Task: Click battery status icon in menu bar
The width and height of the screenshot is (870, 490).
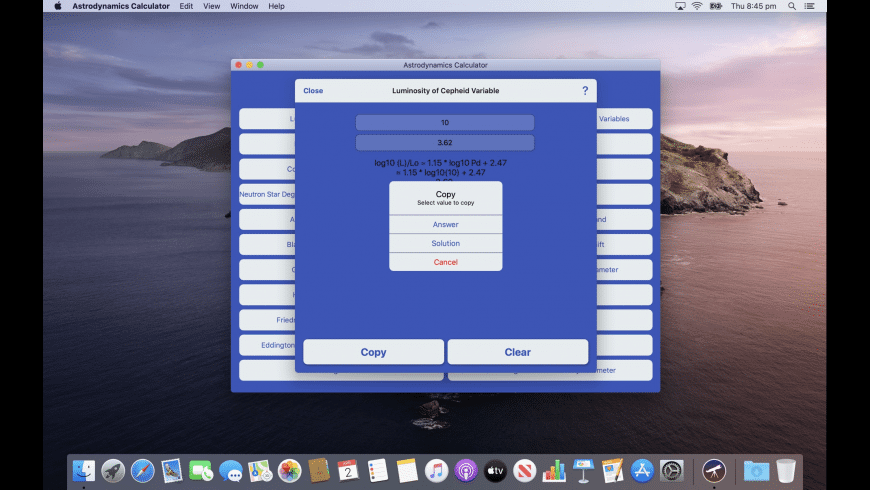Action: [x=716, y=6]
